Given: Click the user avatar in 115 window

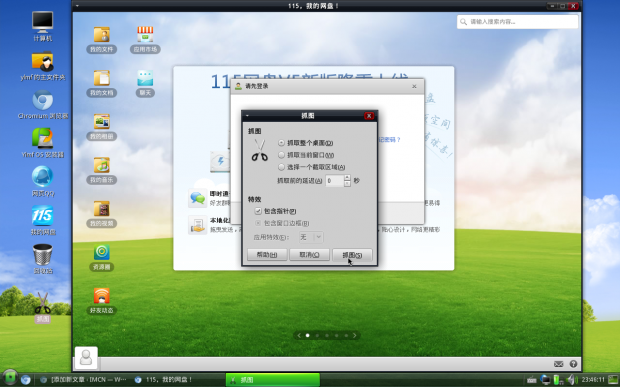Looking at the screenshot, I should tap(86, 358).
